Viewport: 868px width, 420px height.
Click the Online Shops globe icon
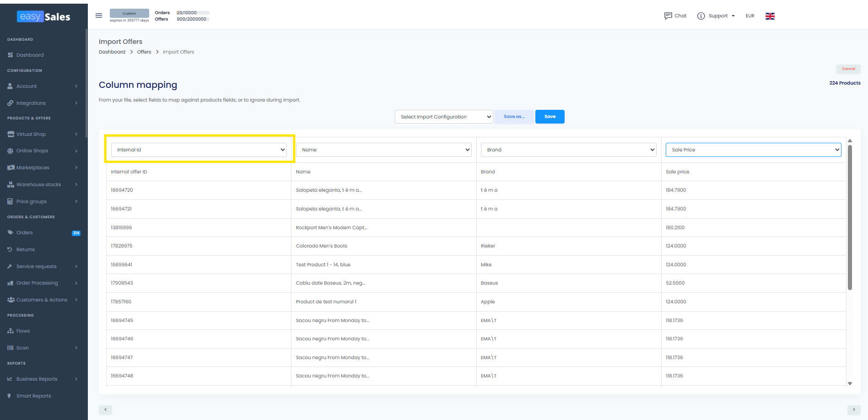[x=10, y=151]
